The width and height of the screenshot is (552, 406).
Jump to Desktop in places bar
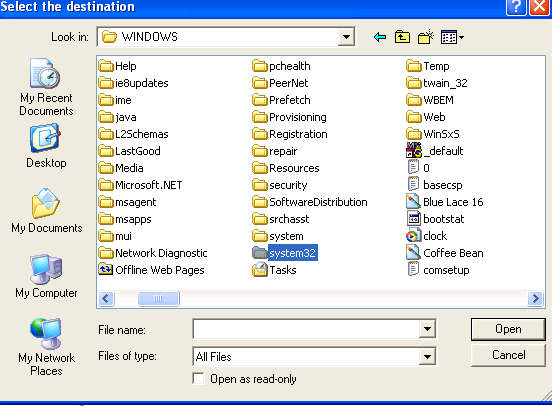click(x=46, y=146)
